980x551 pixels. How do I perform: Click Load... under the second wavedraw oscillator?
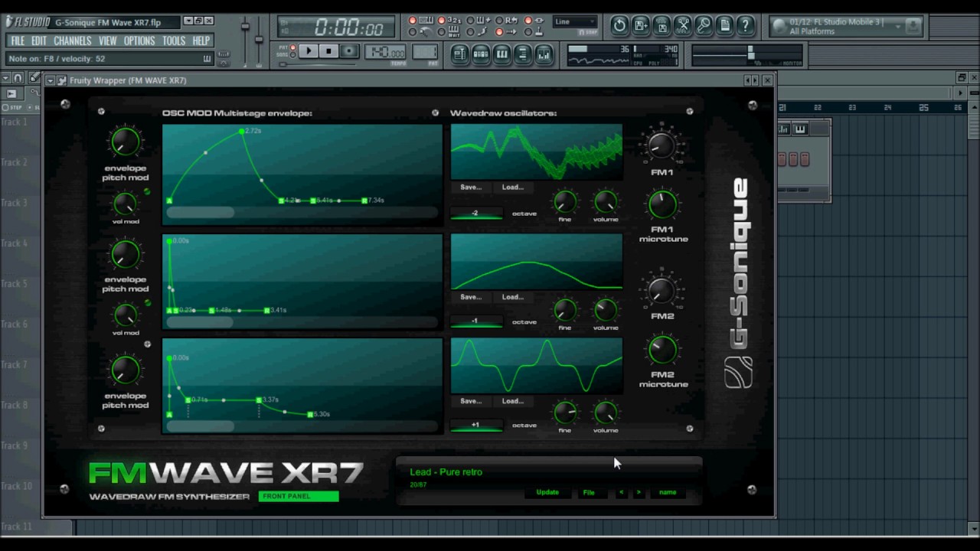513,297
